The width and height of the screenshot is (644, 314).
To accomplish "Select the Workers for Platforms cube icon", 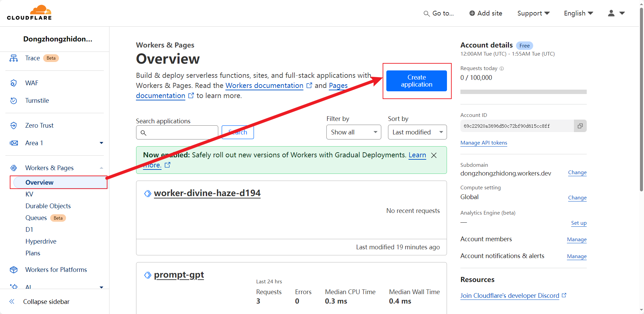I will (x=13, y=270).
